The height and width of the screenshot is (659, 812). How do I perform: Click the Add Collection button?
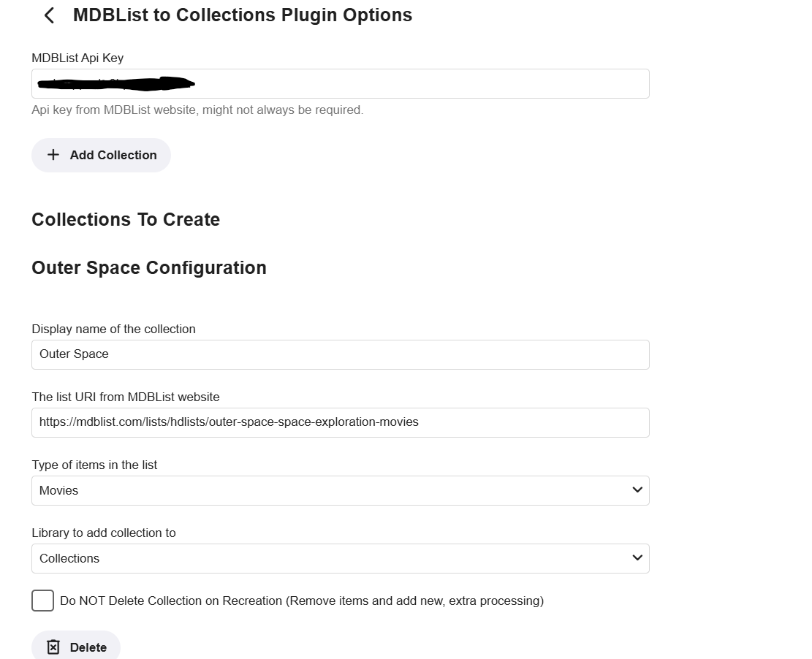click(101, 155)
